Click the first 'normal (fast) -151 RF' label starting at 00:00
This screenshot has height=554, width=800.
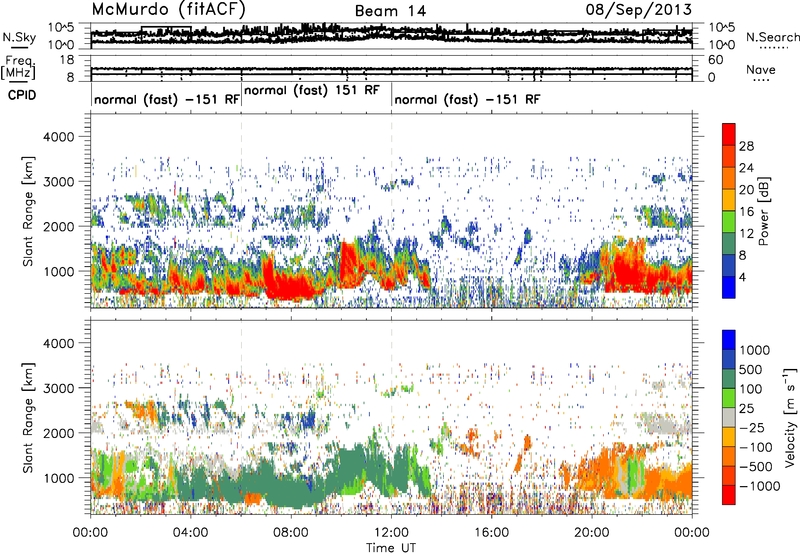[167, 99]
